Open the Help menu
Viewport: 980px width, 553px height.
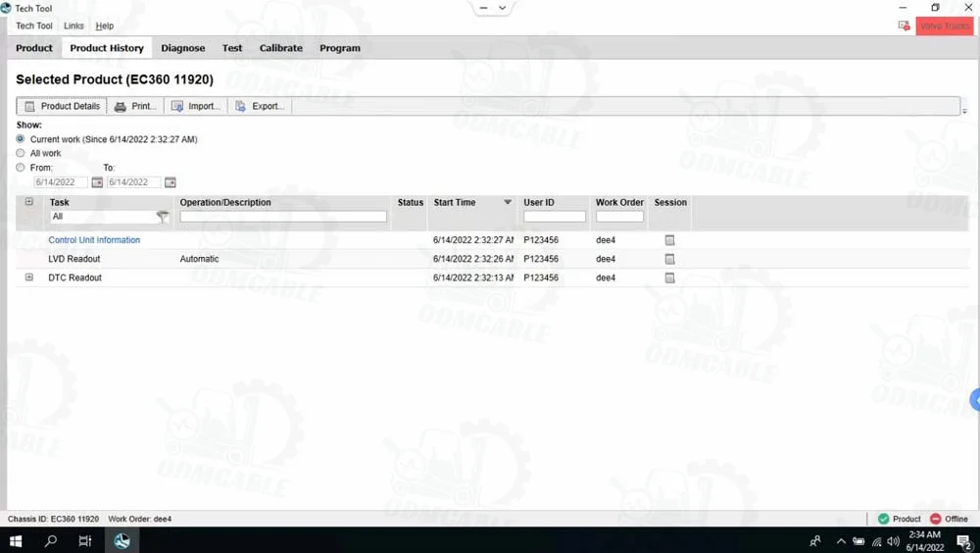coord(105,25)
